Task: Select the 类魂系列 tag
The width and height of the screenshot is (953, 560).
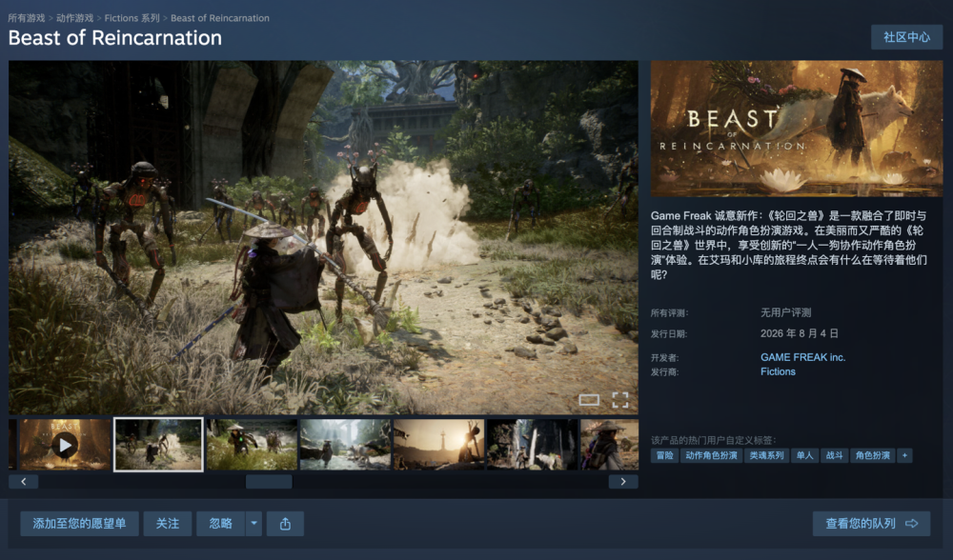Action: [766, 455]
